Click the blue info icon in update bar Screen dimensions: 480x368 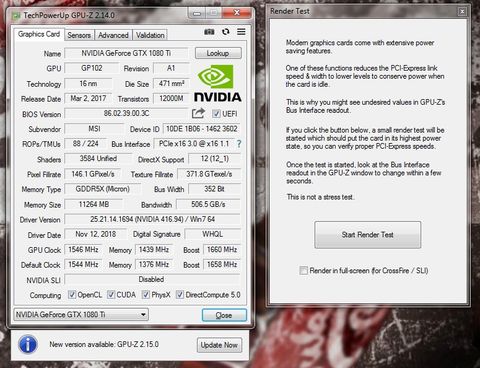click(x=28, y=344)
